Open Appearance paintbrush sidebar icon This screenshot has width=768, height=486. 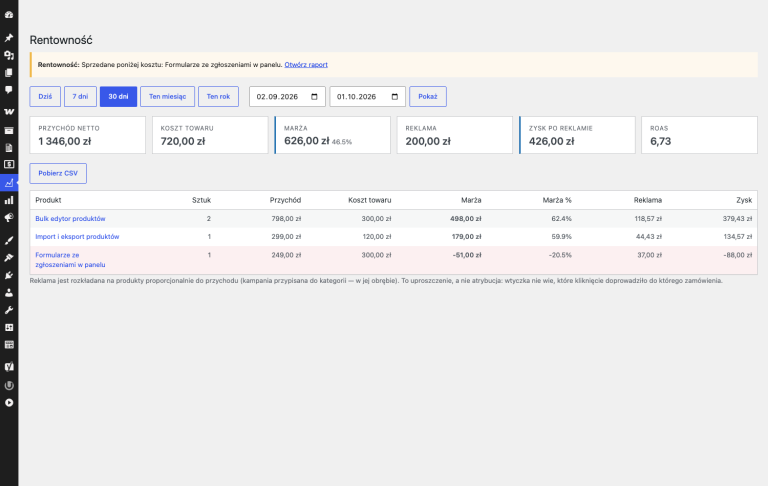tap(9, 240)
